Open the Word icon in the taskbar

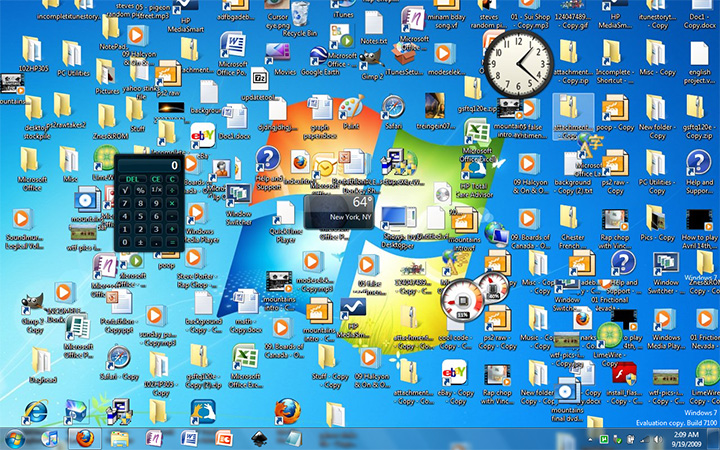191,438
